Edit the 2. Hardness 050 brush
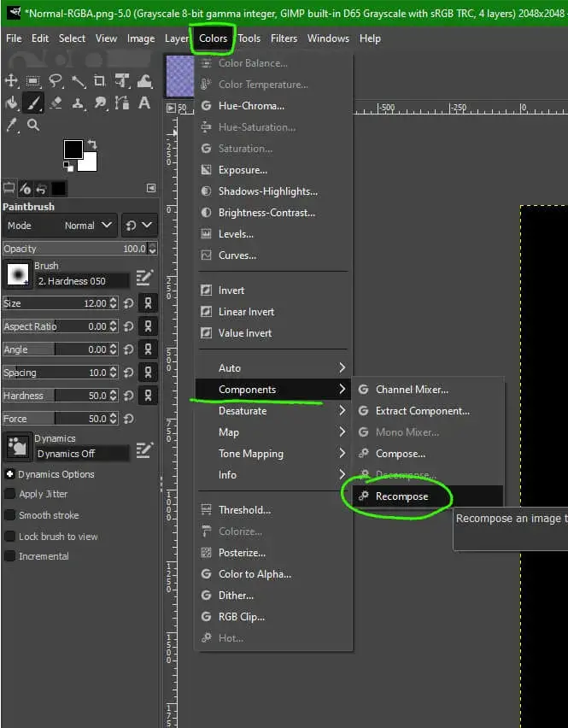This screenshot has height=728, width=568. click(x=143, y=278)
